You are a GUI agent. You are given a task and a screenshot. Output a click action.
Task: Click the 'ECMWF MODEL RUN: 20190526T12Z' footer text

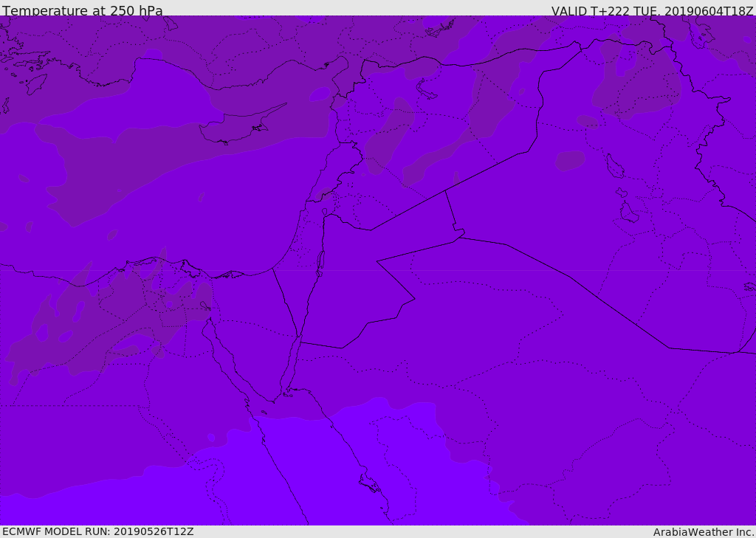(x=98, y=531)
